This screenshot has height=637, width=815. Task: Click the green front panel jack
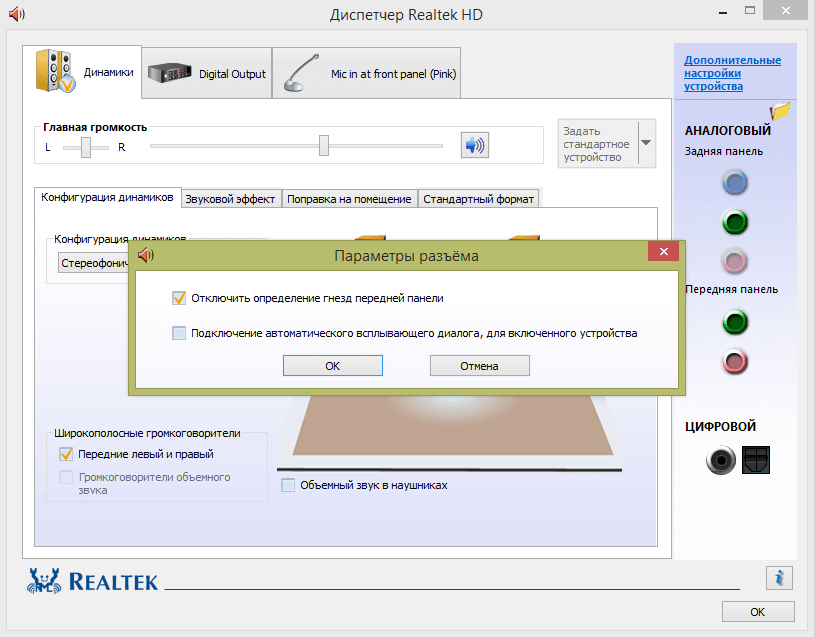[x=735, y=322]
